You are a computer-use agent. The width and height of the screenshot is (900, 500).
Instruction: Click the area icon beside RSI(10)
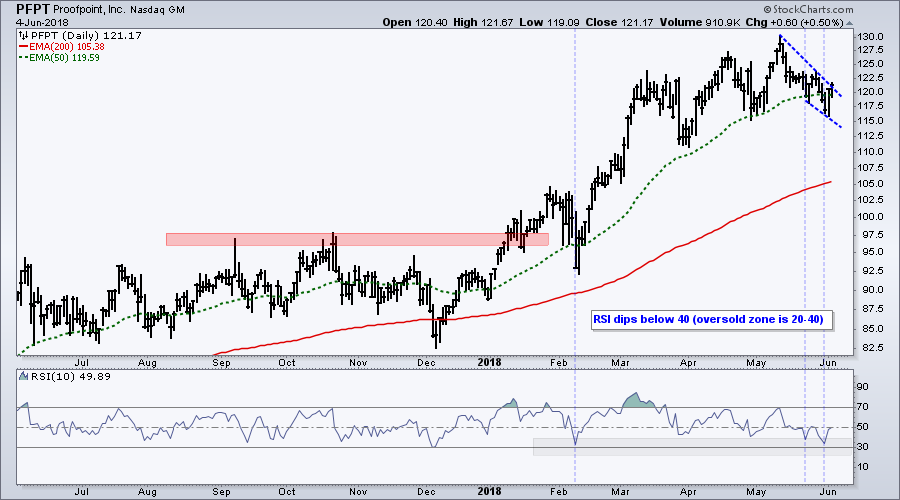(x=24, y=377)
